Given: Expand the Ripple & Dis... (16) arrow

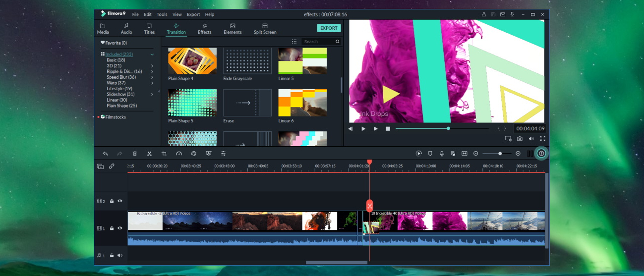Looking at the screenshot, I should click(x=152, y=72).
